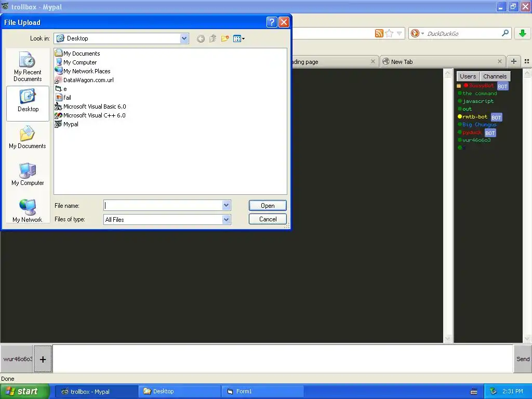This screenshot has height=399, width=532.
Task: Expand the File name dropdown arrow
Action: tap(227, 205)
